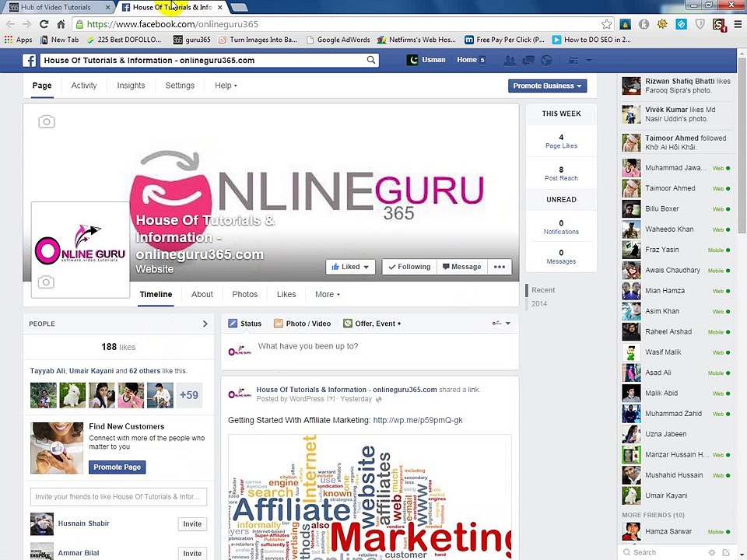Click the privacy shortcuts lock icon
Viewport: 747px width, 560px height.
point(573,61)
